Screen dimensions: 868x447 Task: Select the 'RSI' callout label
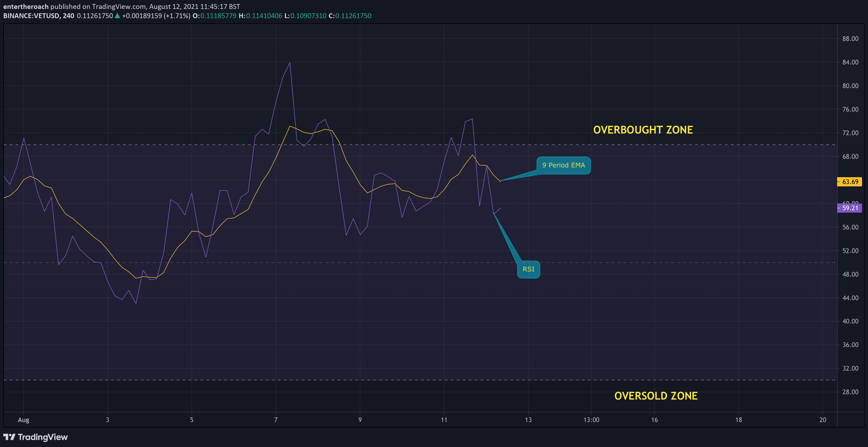(528, 269)
